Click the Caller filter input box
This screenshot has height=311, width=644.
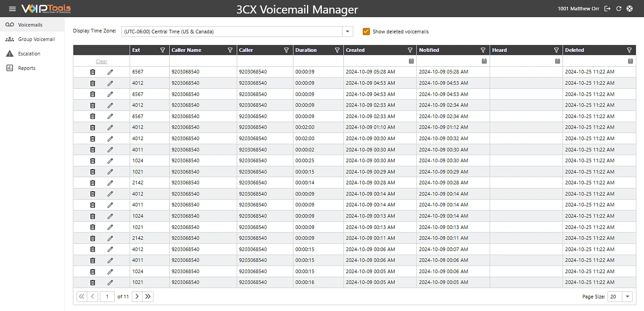pos(265,61)
